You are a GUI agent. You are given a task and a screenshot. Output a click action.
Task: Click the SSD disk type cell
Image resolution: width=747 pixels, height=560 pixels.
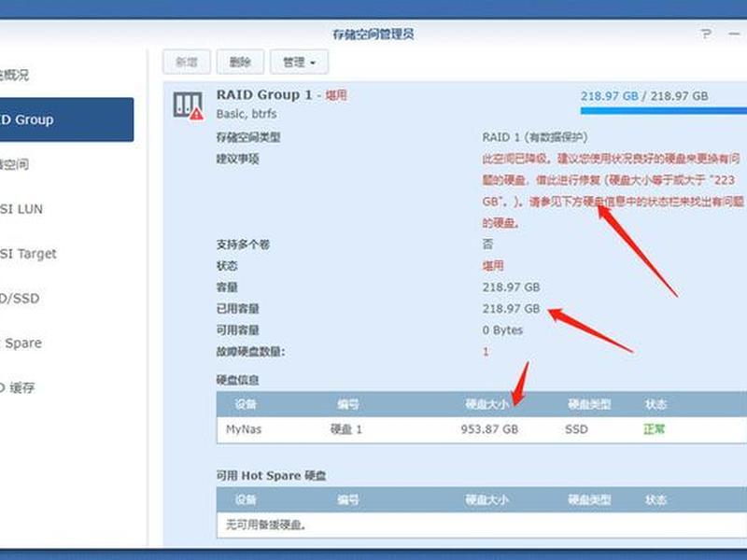coord(576,429)
